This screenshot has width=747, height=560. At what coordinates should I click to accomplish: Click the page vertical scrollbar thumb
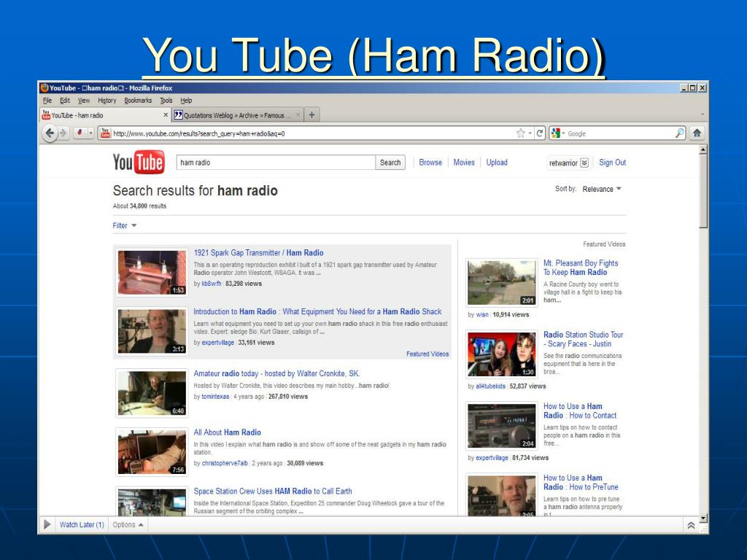point(703,192)
